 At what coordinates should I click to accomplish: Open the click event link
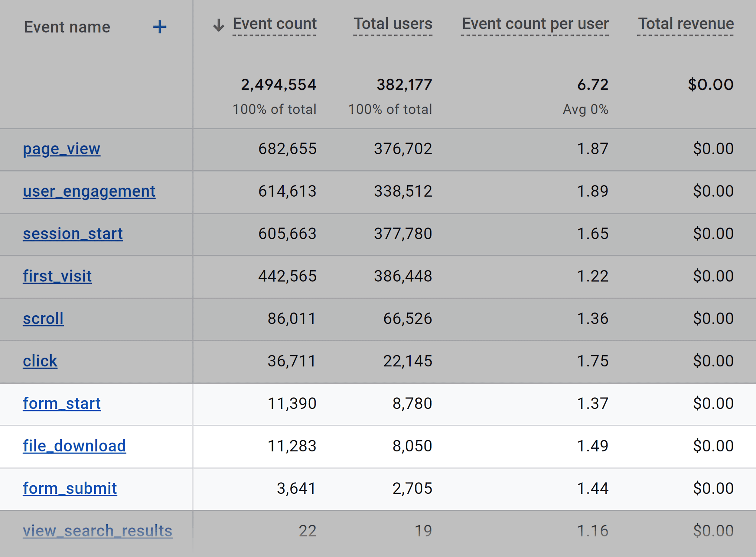40,361
